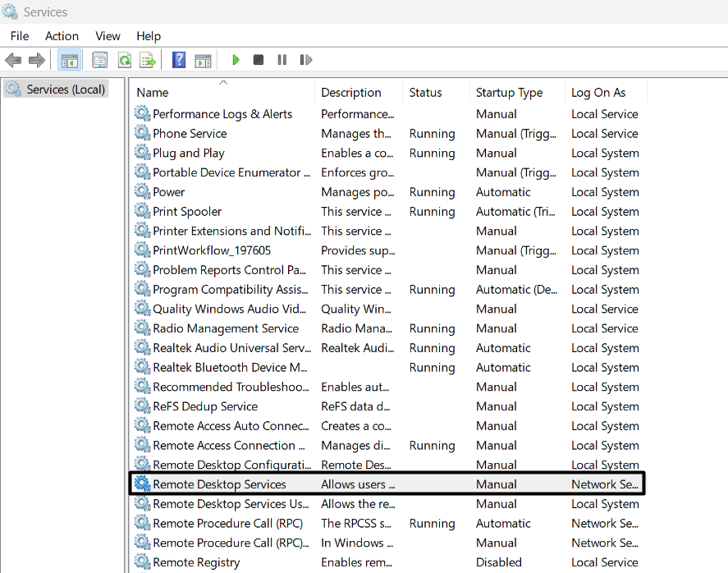Click the Refresh toolbar icon
The height and width of the screenshot is (573, 728).
click(124, 60)
